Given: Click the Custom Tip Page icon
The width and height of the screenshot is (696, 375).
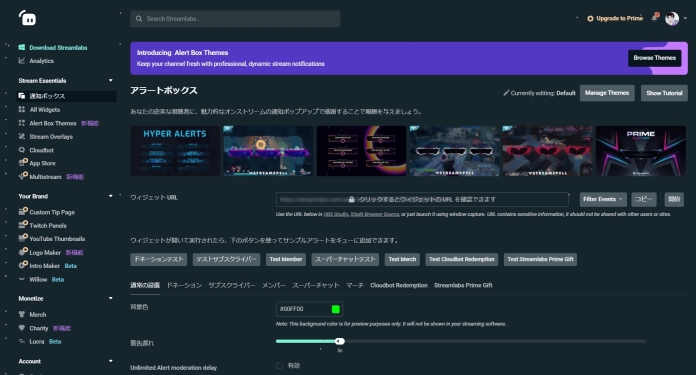Looking at the screenshot, I should click(23, 211).
